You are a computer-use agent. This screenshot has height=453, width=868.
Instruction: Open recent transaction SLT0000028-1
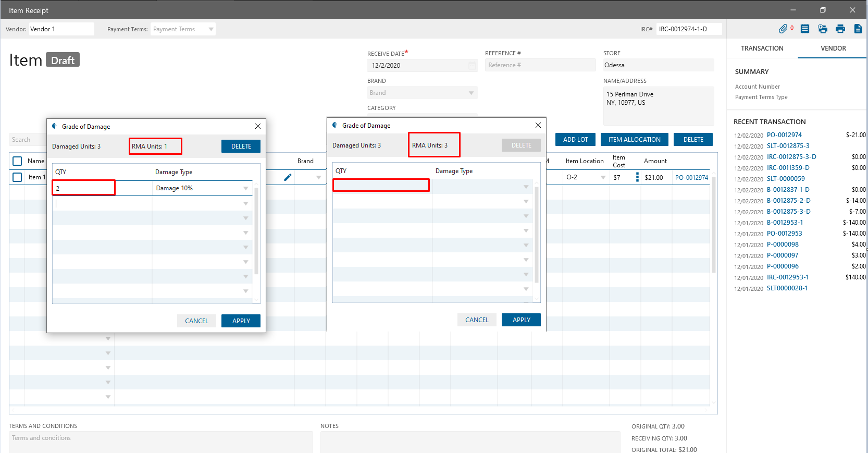click(x=787, y=288)
